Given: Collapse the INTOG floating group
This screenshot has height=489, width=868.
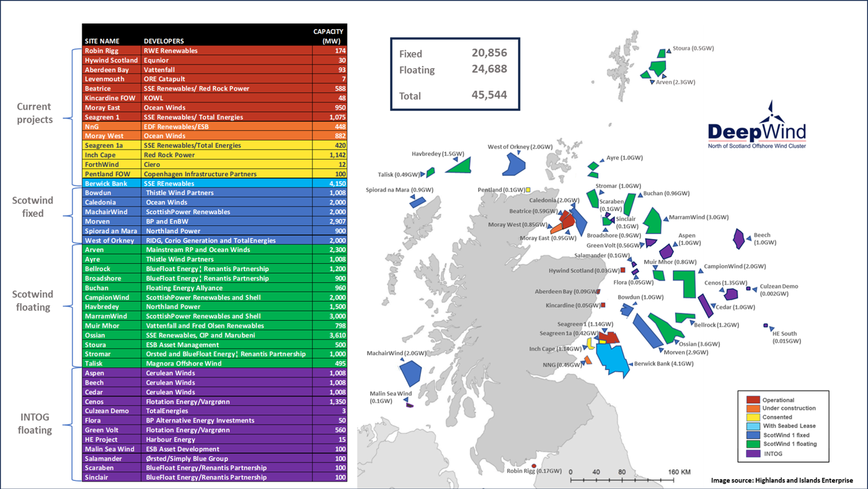Looking at the screenshot, I should (34, 423).
